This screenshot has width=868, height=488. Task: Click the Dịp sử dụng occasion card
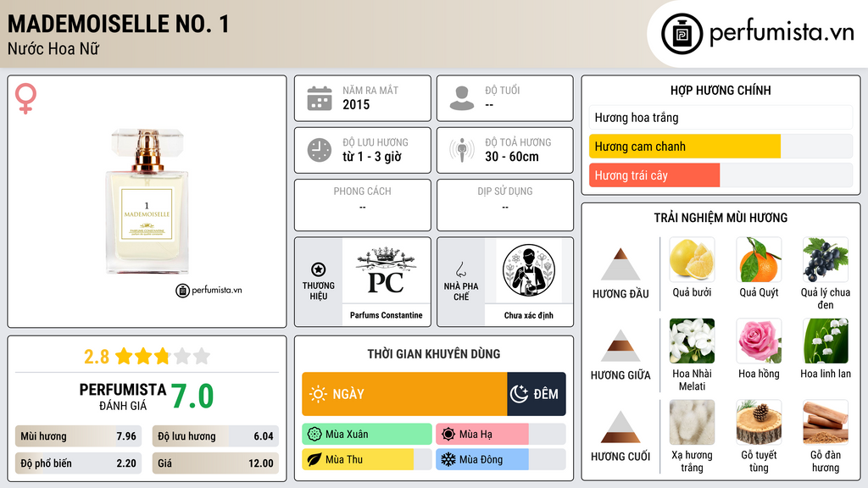pos(505,205)
